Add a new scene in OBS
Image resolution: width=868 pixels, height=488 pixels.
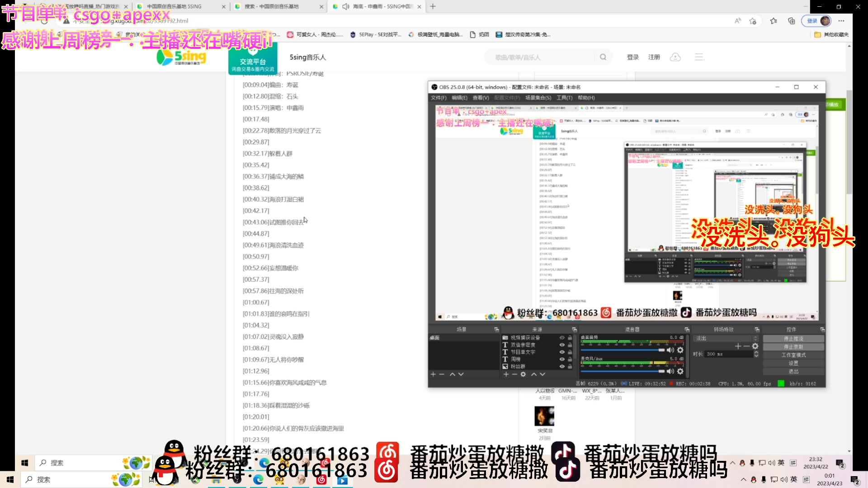(433, 374)
